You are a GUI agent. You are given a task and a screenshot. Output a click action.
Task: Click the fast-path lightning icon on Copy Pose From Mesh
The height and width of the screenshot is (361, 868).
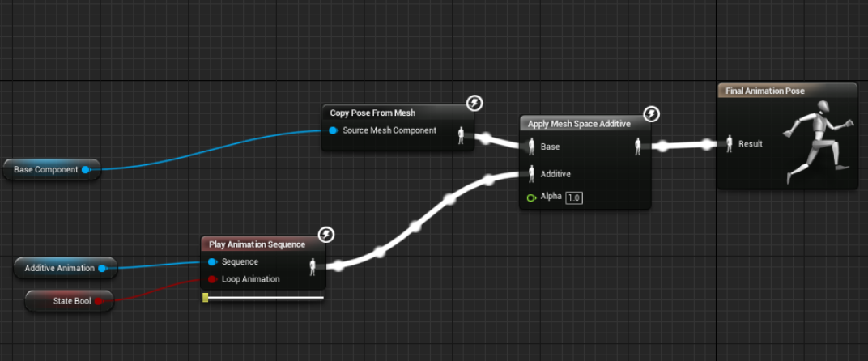pos(474,103)
